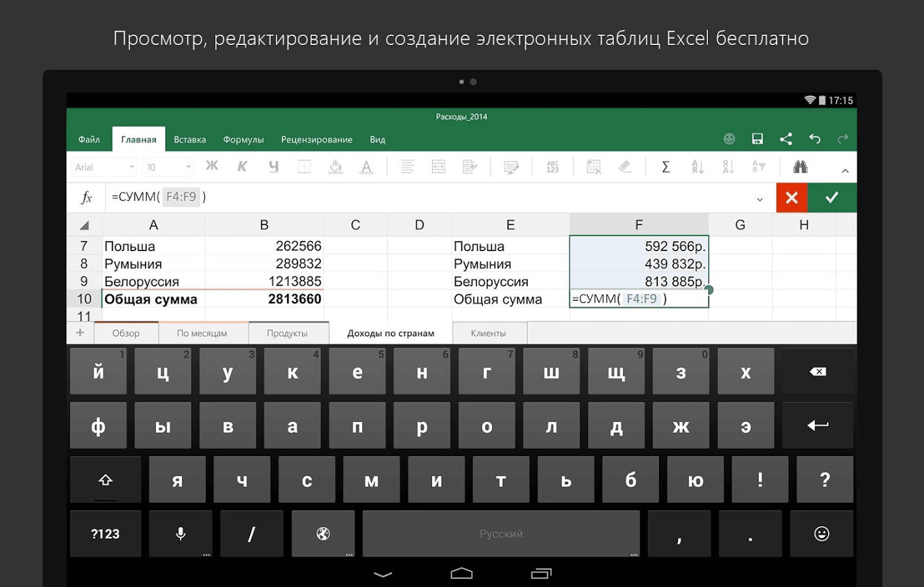Tap Android home navigation button
This screenshot has height=587, width=924.
click(x=462, y=573)
